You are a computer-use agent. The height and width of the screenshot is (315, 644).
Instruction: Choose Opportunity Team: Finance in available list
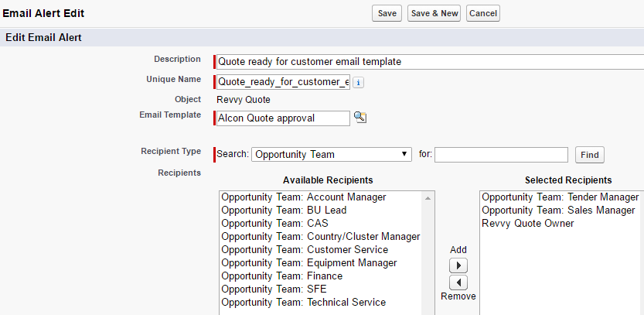[x=281, y=276]
